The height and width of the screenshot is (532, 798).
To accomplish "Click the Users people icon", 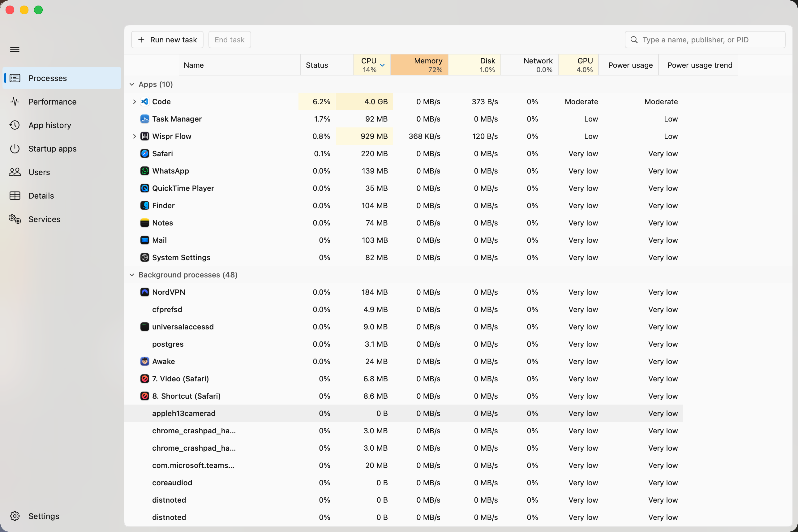I will pos(15,172).
